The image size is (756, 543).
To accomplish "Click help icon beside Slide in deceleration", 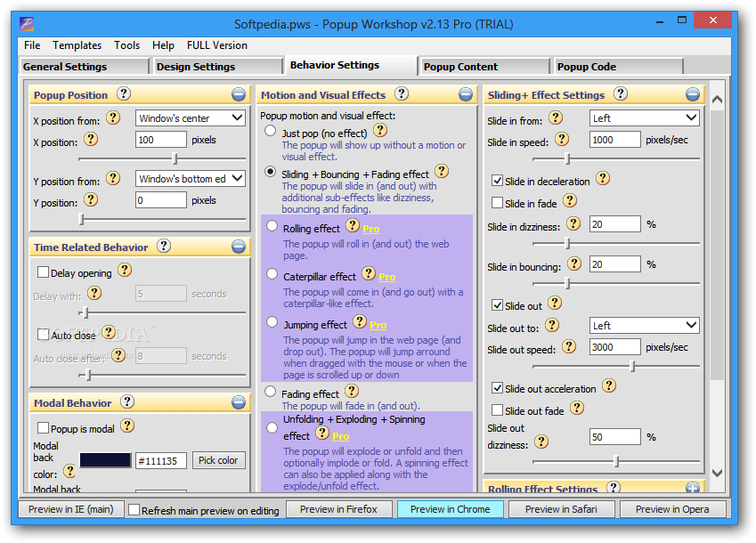I will click(x=603, y=178).
